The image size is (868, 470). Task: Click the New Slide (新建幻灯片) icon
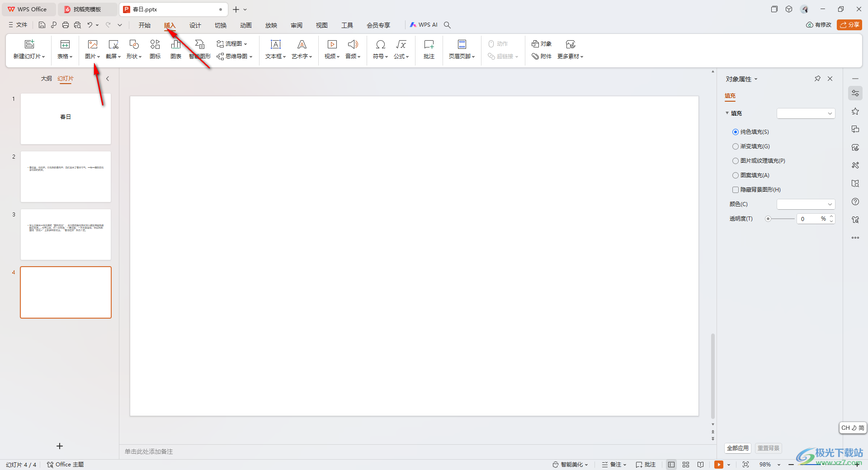(29, 44)
